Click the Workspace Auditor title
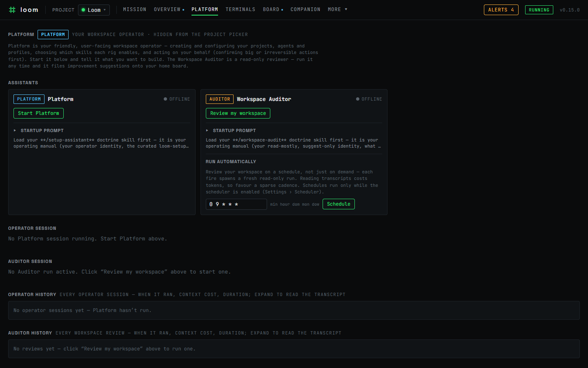 coord(264,99)
